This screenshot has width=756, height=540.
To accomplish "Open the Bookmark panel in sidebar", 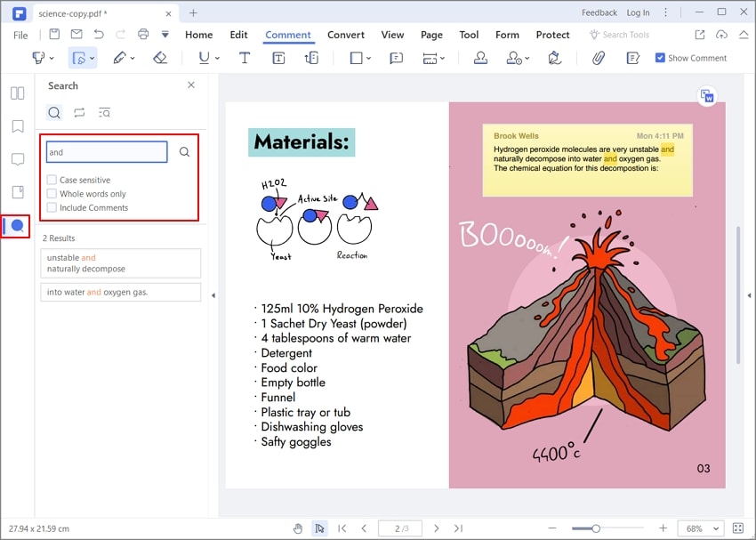I will coord(18,126).
